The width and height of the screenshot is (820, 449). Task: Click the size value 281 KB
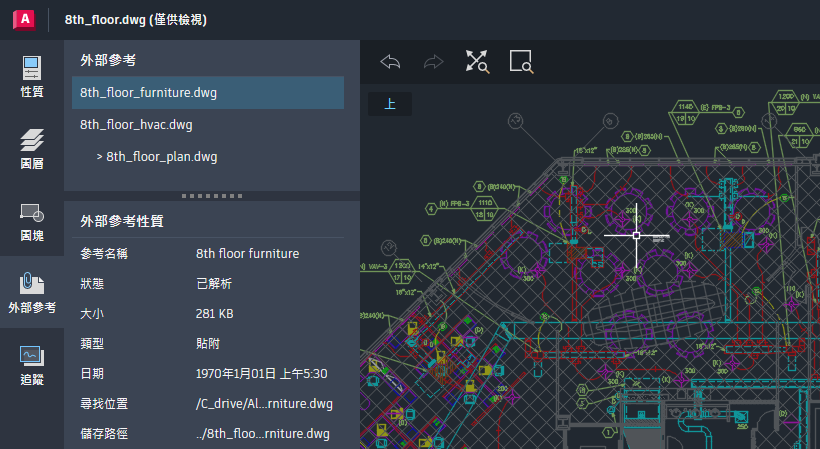click(x=214, y=314)
